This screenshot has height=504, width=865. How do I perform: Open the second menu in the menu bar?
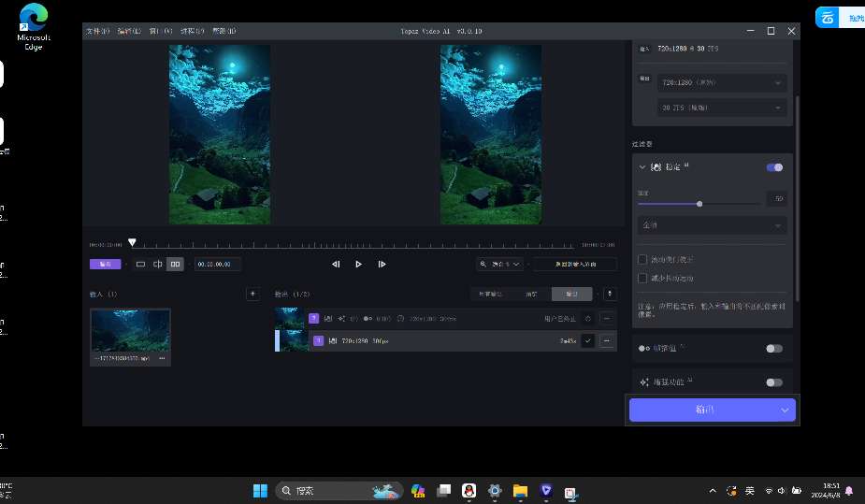tap(129, 31)
